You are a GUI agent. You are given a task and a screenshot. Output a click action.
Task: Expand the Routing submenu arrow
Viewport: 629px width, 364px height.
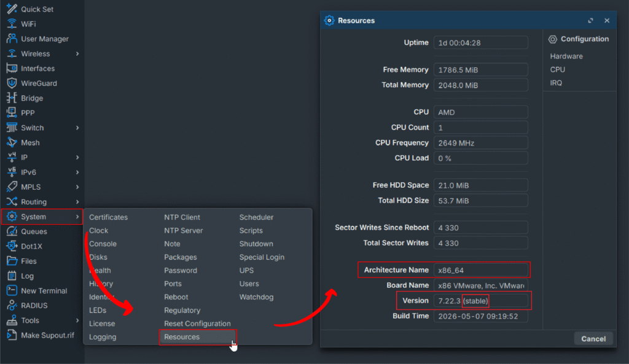coord(77,202)
